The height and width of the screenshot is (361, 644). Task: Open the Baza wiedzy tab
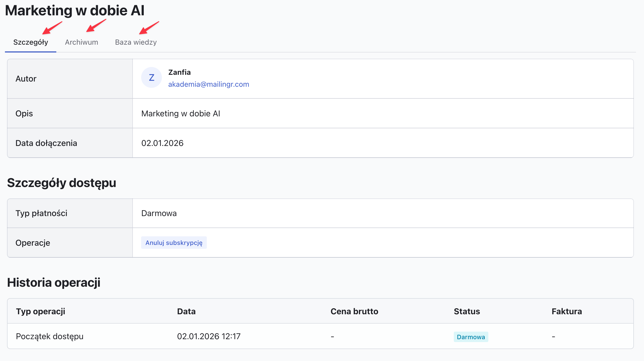(x=136, y=42)
